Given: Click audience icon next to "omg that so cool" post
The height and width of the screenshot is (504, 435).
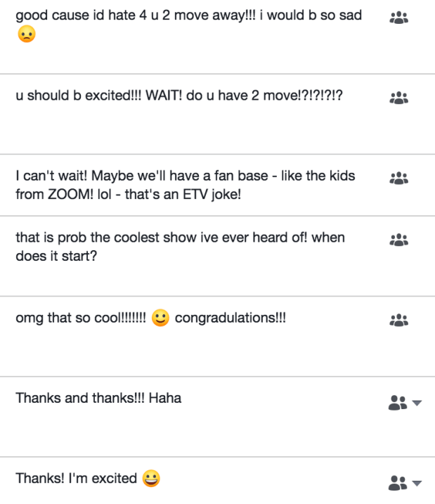Looking at the screenshot, I should 398,321.
